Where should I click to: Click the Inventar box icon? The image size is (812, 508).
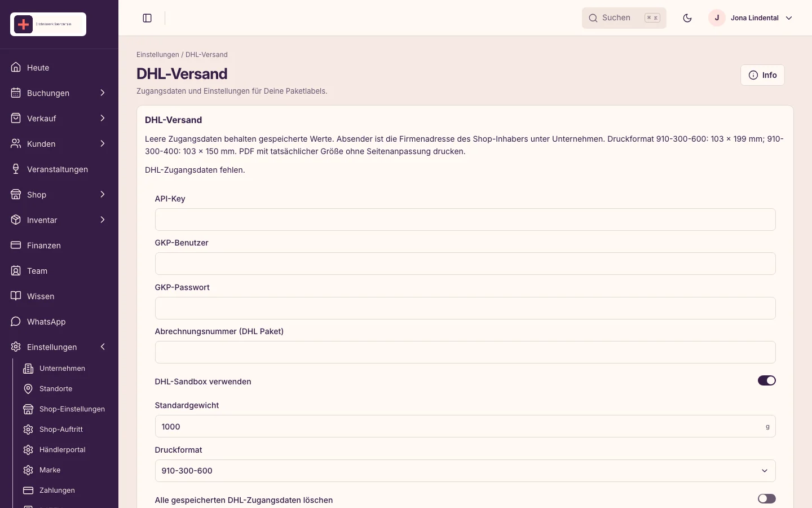point(16,220)
